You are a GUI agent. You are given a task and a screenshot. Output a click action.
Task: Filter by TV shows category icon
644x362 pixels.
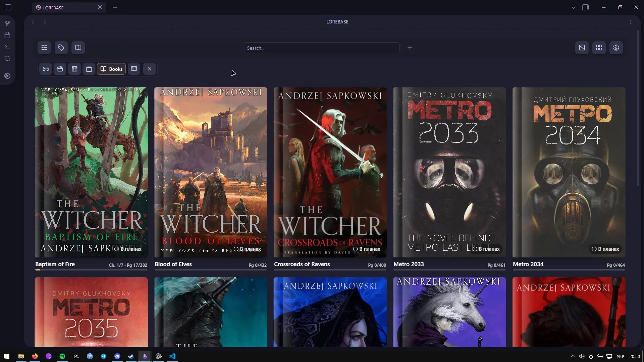coord(89,69)
